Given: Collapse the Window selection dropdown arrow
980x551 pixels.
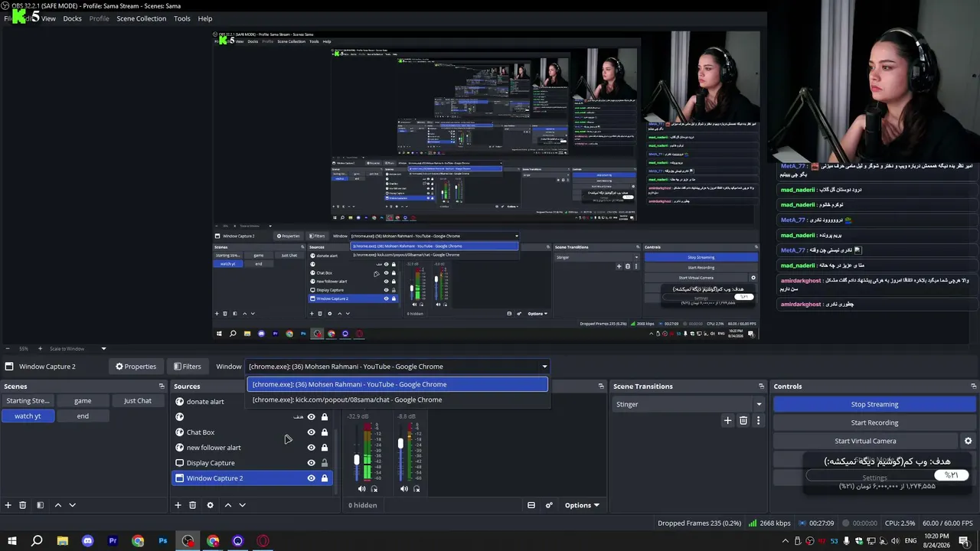Looking at the screenshot, I should 544,367.
